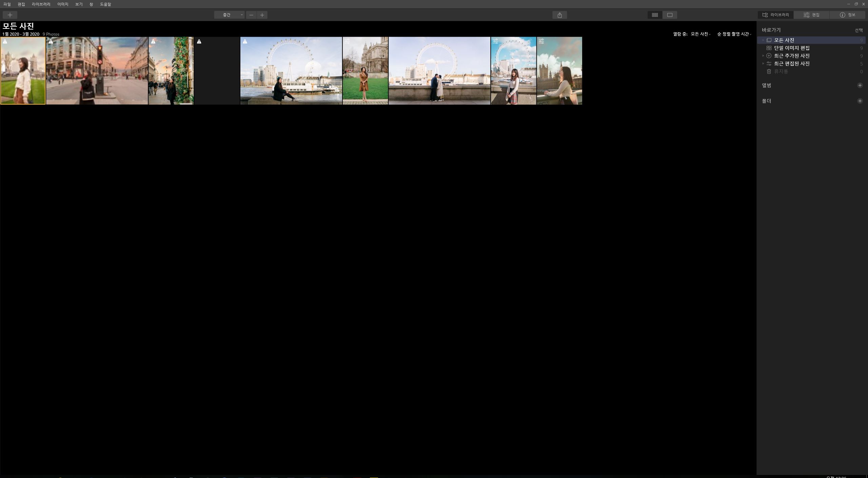The image size is (868, 478).
Task: Open the 열람 중 모든 사진 filter dropdown
Action: (x=700, y=34)
